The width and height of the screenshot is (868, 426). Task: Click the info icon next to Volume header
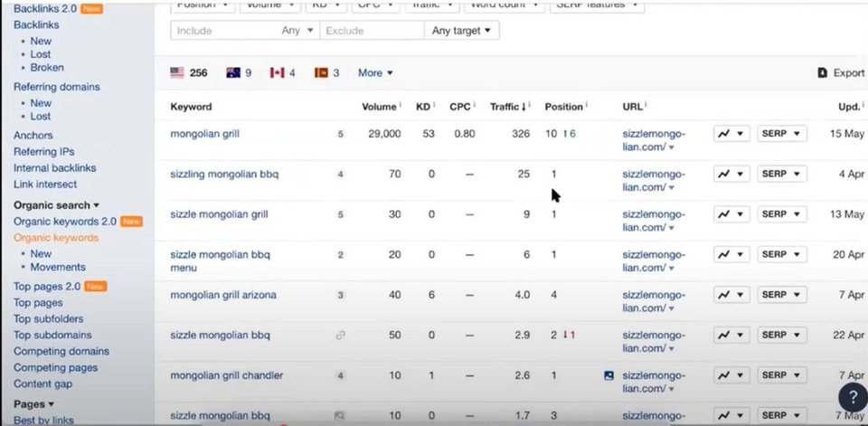click(401, 104)
